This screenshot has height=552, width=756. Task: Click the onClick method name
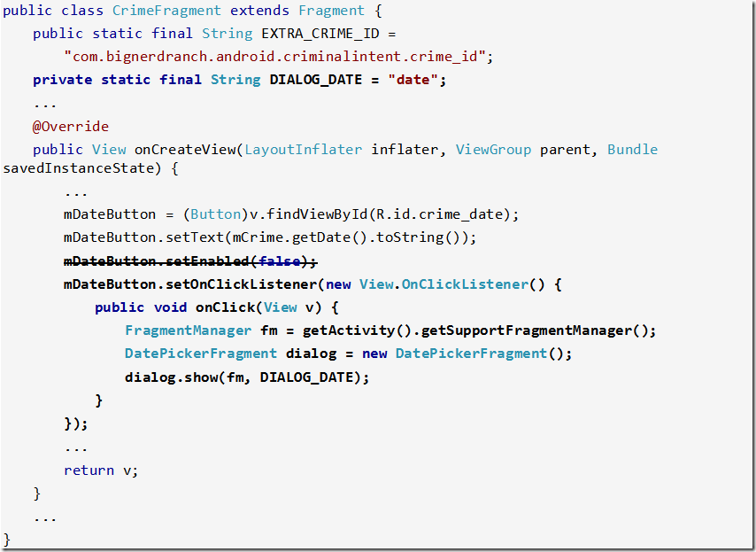pyautogui.click(x=226, y=307)
